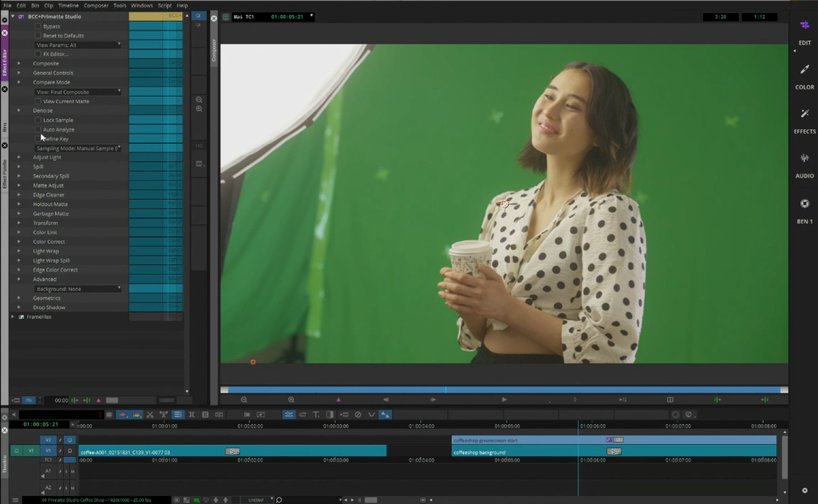
Task: Enable the Bypass checkbox
Action: point(38,26)
